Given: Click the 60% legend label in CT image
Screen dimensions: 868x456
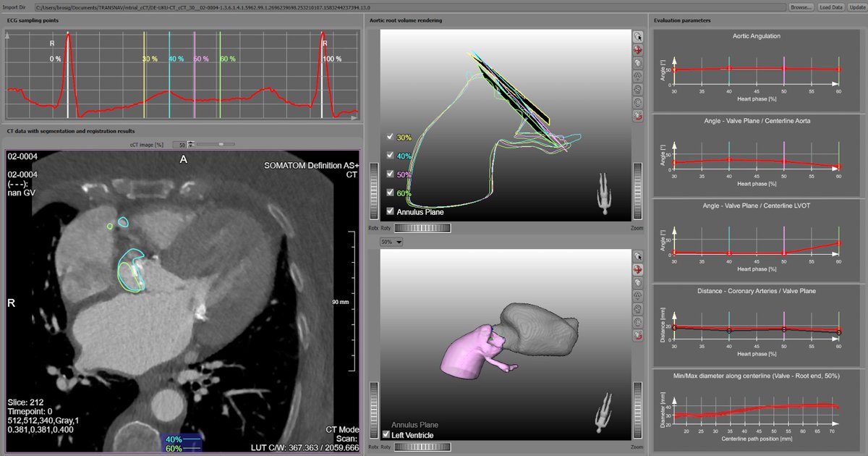Looking at the screenshot, I should [174, 449].
